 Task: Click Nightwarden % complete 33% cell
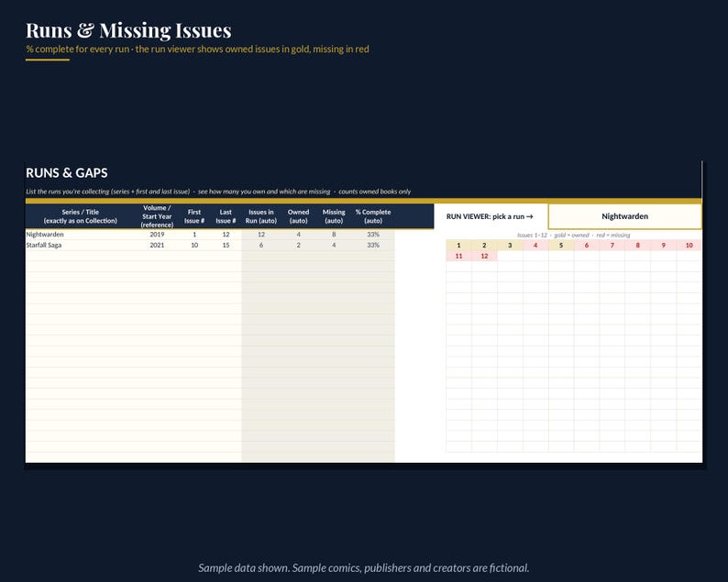373,235
